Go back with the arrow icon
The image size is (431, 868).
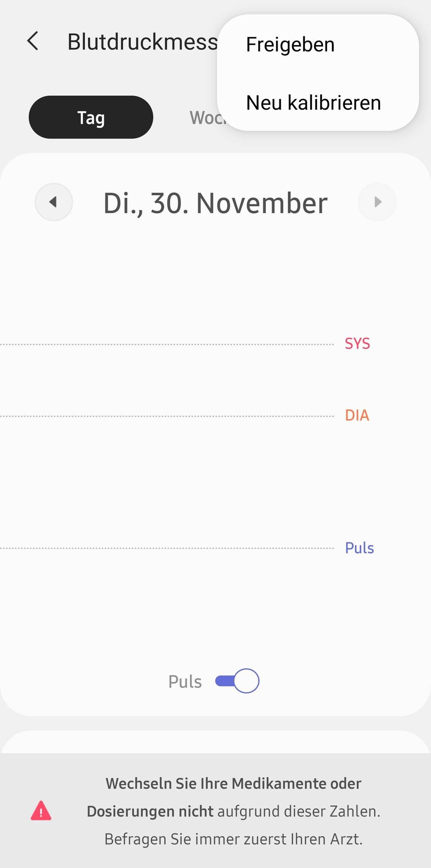33,41
